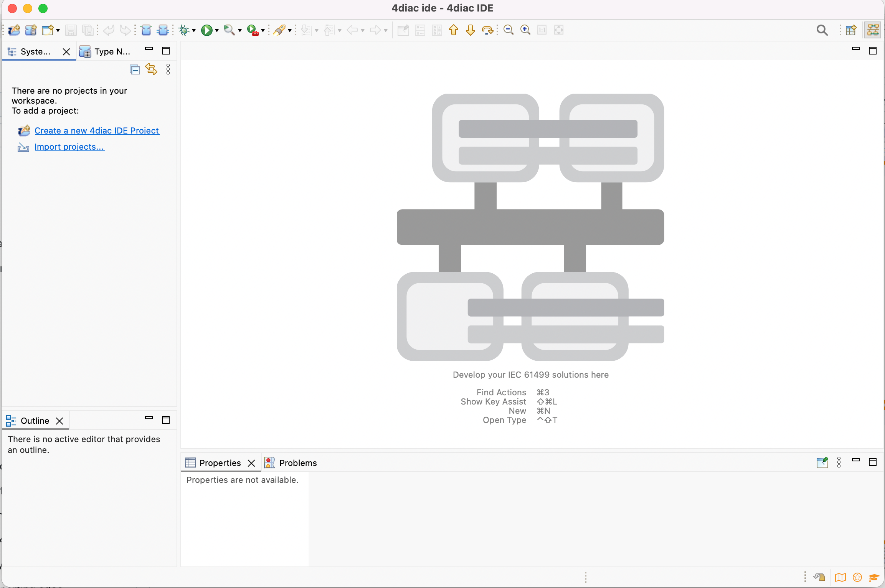Click the flashlight Search icon
Viewport: 885px width, 588px height.
pyautogui.click(x=279, y=30)
